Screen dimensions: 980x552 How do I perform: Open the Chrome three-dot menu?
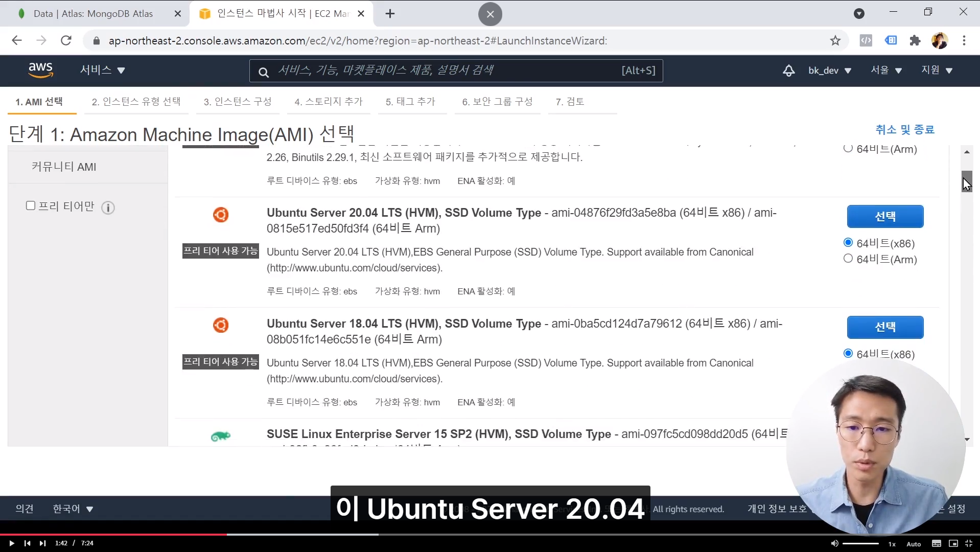tap(964, 41)
